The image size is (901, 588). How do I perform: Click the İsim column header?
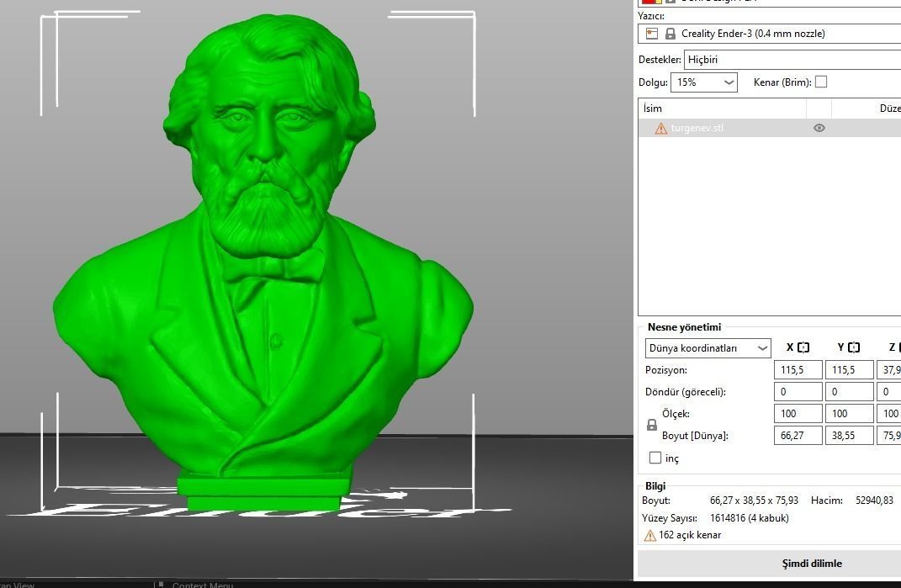pyautogui.click(x=723, y=108)
